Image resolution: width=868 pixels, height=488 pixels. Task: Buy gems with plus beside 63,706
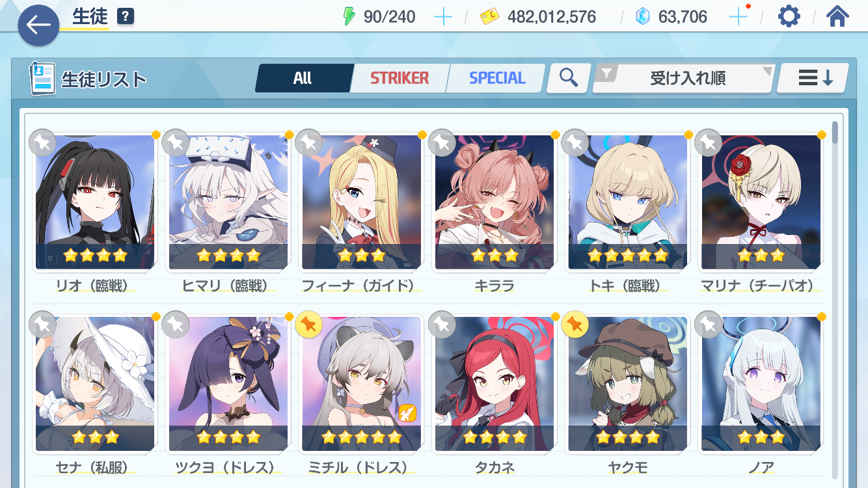(738, 17)
